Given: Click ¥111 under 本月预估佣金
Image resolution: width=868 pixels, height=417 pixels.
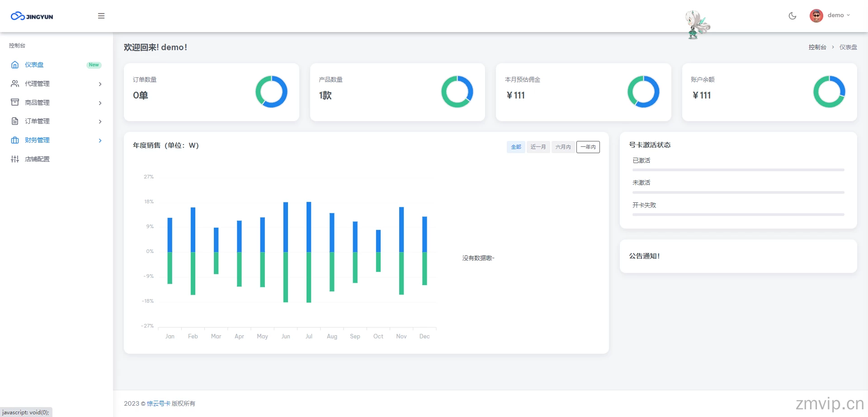Looking at the screenshot, I should pos(515,95).
